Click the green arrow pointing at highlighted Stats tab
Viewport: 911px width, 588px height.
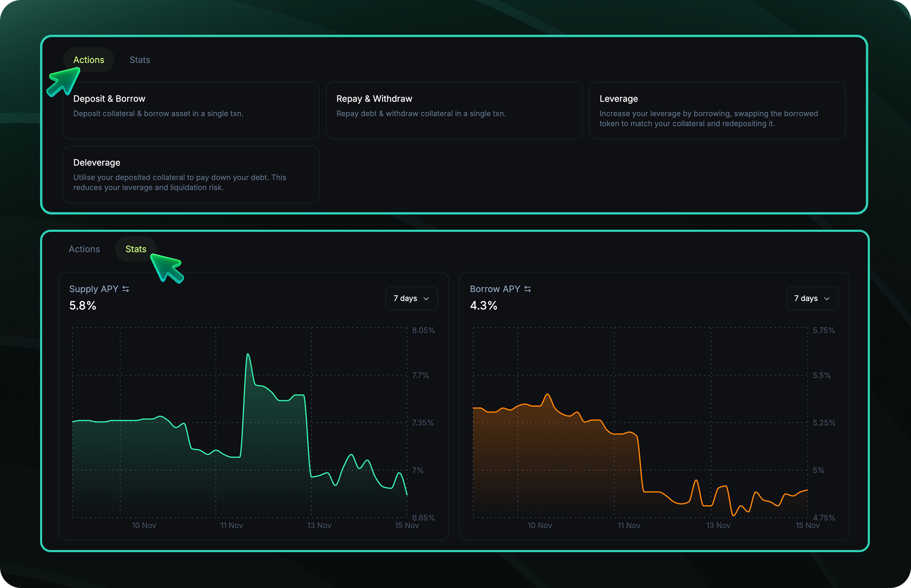click(x=167, y=267)
